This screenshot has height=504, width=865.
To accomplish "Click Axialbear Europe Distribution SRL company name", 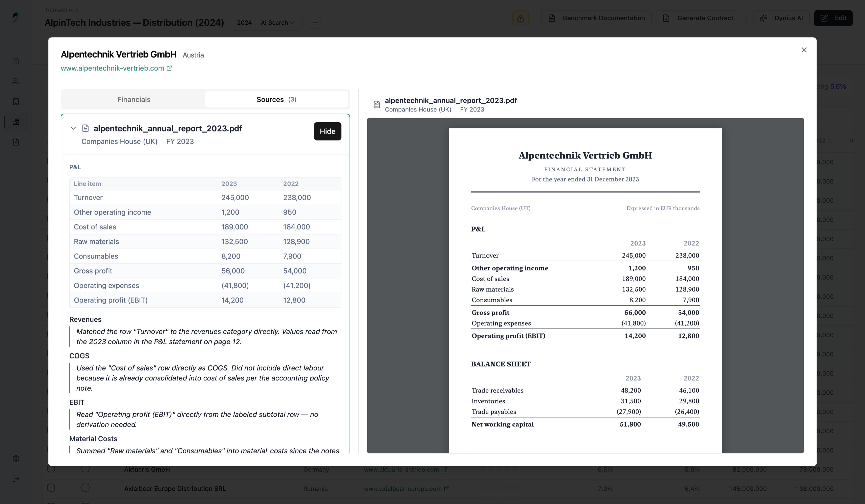I will pyautogui.click(x=175, y=489).
